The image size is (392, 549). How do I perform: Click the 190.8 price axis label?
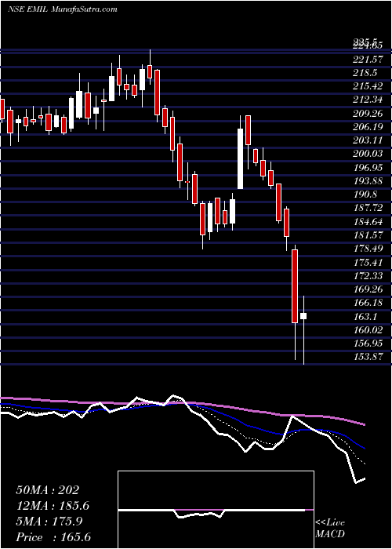point(365,195)
